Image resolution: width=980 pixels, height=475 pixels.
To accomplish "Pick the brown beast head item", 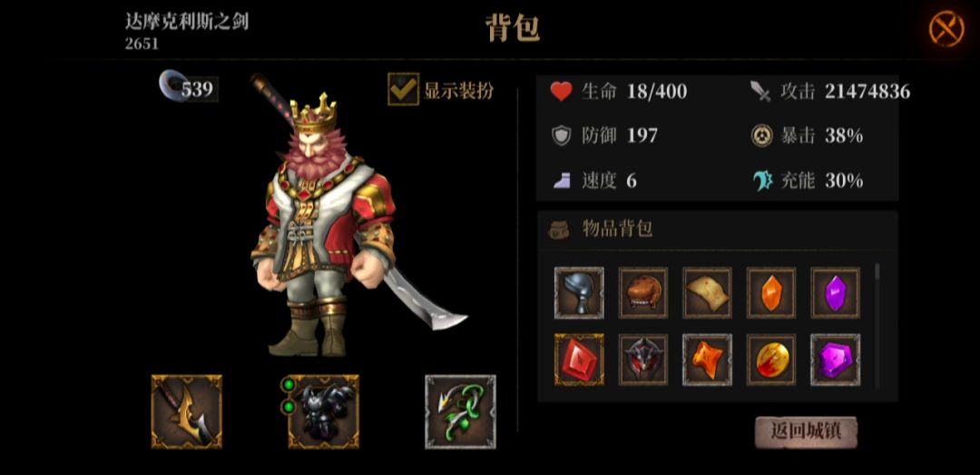I will [643, 292].
